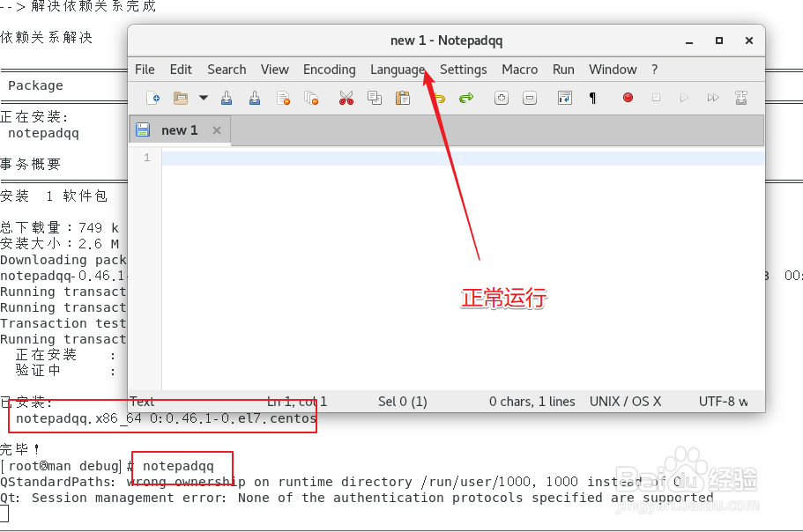Viewport: 803px width, 532px height.
Task: Open the View menu
Action: click(275, 70)
